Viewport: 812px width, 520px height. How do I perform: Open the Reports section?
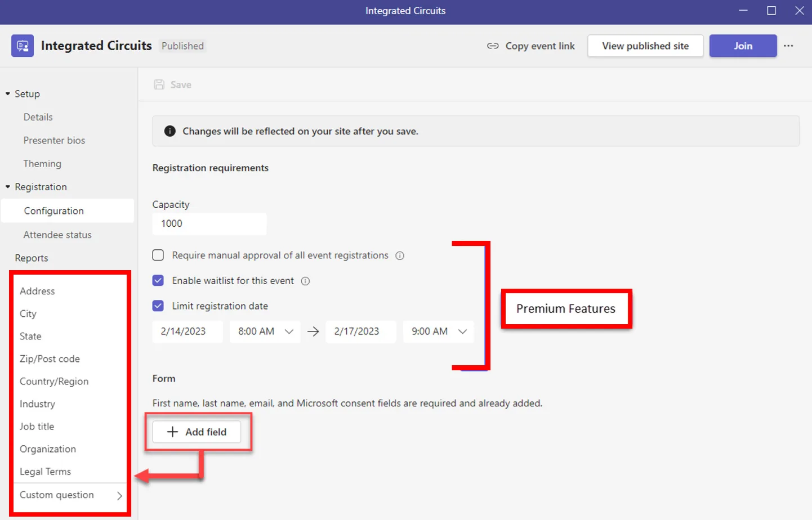(32, 258)
